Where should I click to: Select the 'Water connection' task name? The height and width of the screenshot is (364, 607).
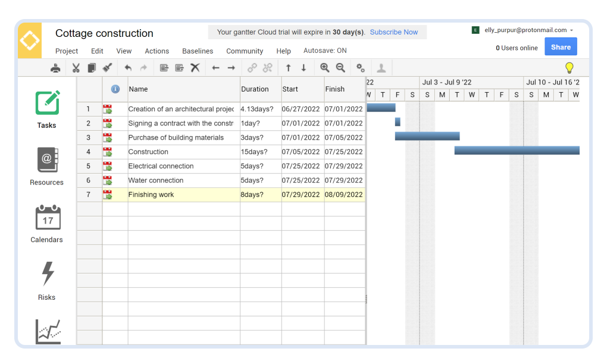click(x=156, y=181)
